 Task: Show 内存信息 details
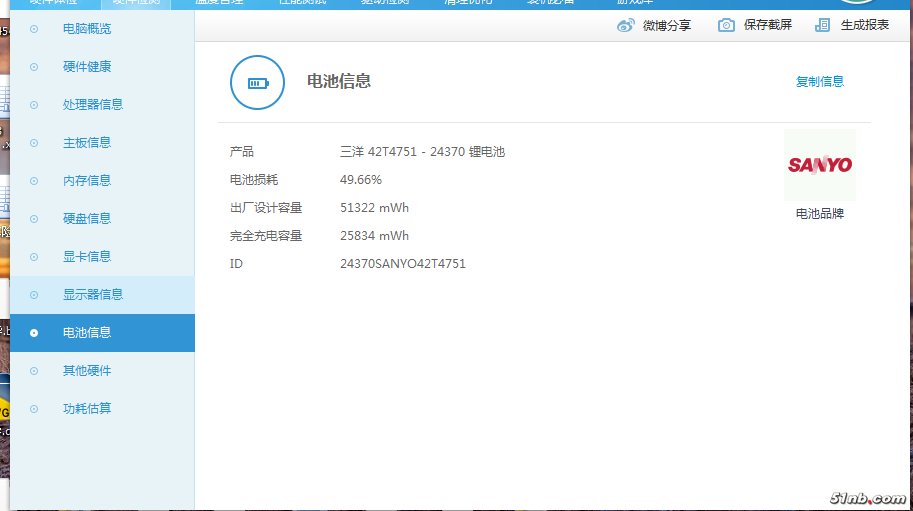(87, 181)
